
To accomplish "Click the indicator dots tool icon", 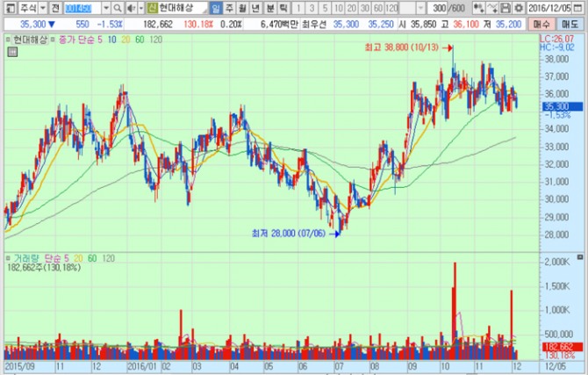I will [x=479, y=8].
